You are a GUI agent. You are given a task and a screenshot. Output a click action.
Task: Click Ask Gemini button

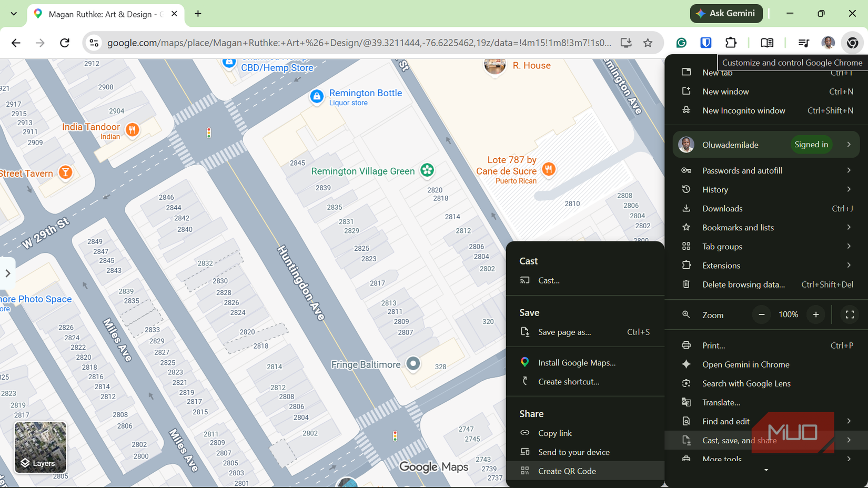(x=726, y=14)
